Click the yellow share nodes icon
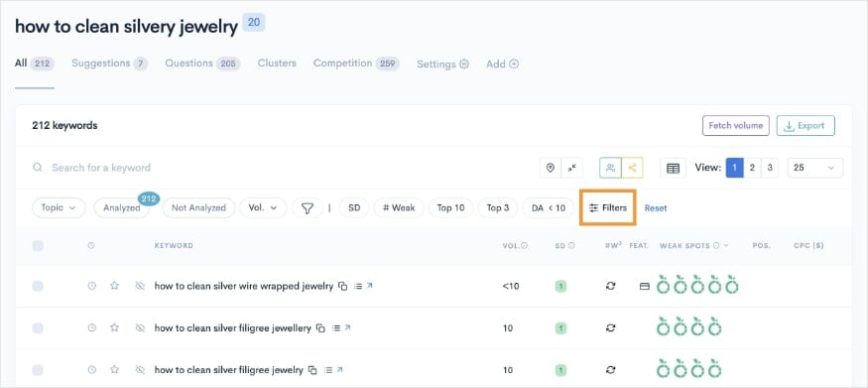This screenshot has width=868, height=388. tap(632, 168)
